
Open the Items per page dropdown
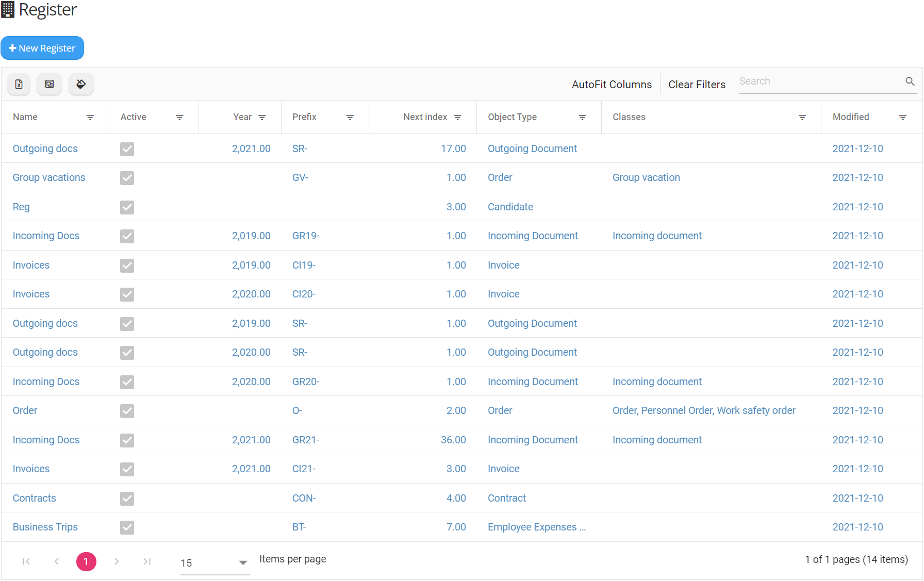pos(242,563)
